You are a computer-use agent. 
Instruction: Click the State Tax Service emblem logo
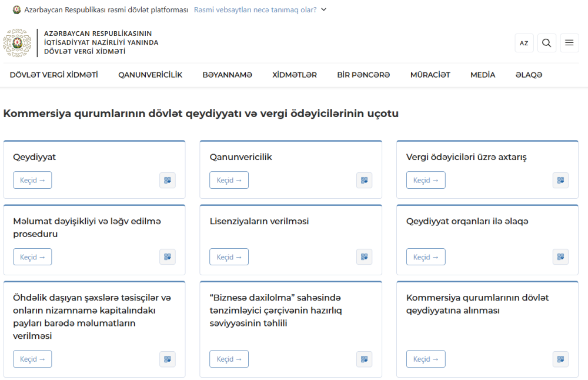[17, 43]
